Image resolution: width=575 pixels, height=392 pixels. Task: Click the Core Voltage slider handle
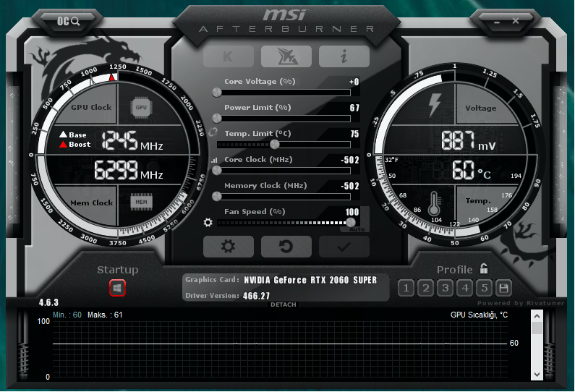pos(217,93)
